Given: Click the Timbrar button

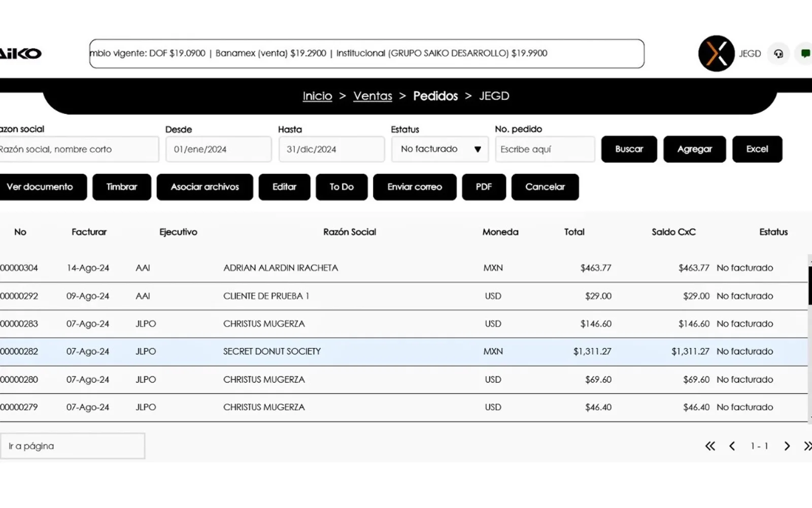Looking at the screenshot, I should (x=122, y=187).
